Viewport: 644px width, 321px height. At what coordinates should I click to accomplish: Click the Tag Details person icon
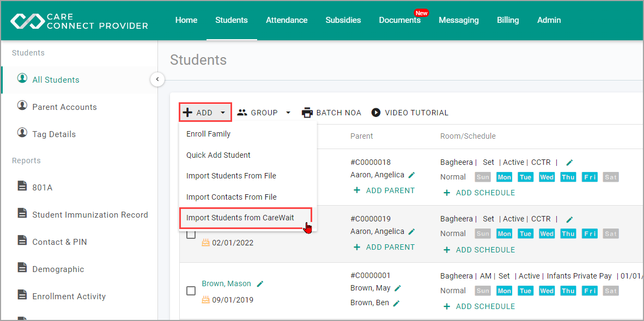pos(22,133)
